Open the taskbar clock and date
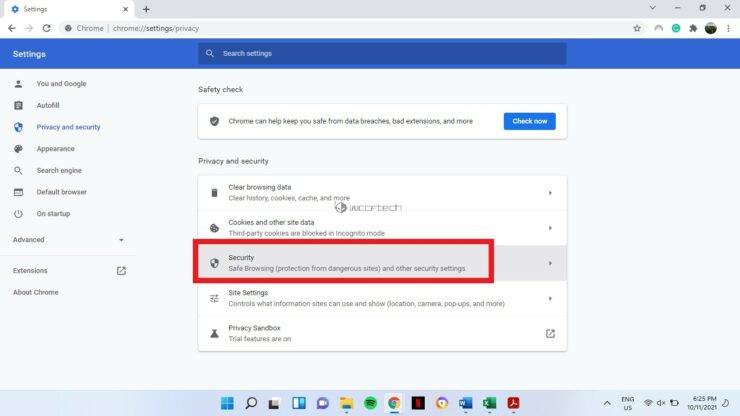740x416 pixels. click(702, 403)
